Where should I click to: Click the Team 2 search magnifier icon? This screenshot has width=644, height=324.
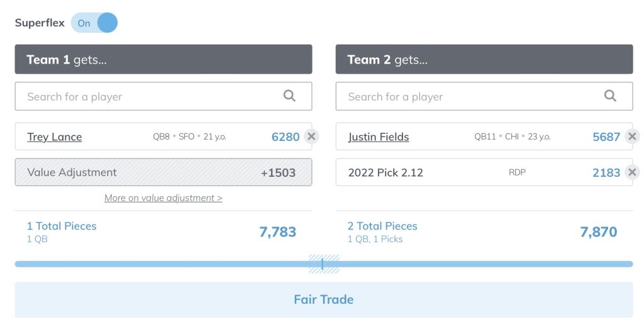tap(610, 96)
